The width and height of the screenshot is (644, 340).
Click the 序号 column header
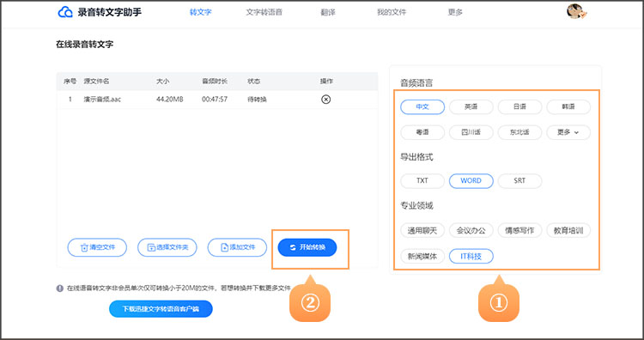70,82
